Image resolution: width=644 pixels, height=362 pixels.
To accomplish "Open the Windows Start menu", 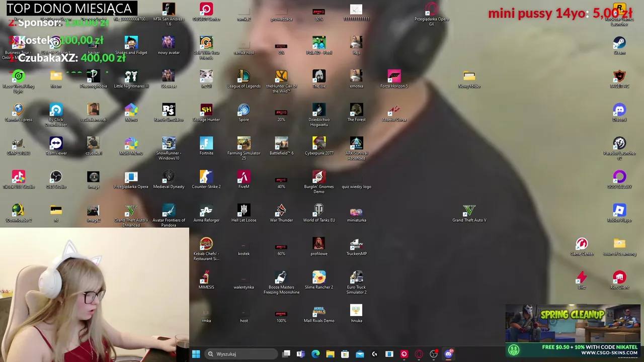I will [196, 354].
